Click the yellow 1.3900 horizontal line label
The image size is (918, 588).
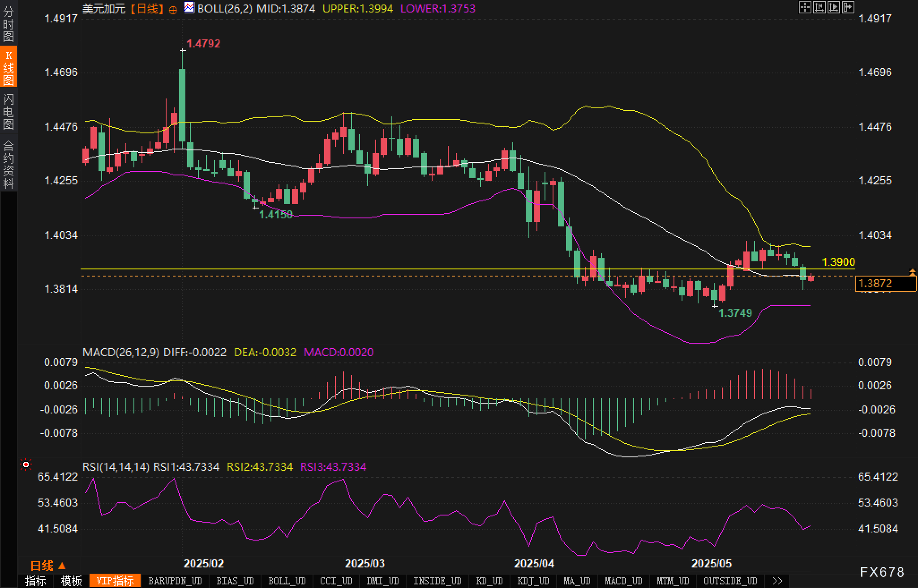838,262
